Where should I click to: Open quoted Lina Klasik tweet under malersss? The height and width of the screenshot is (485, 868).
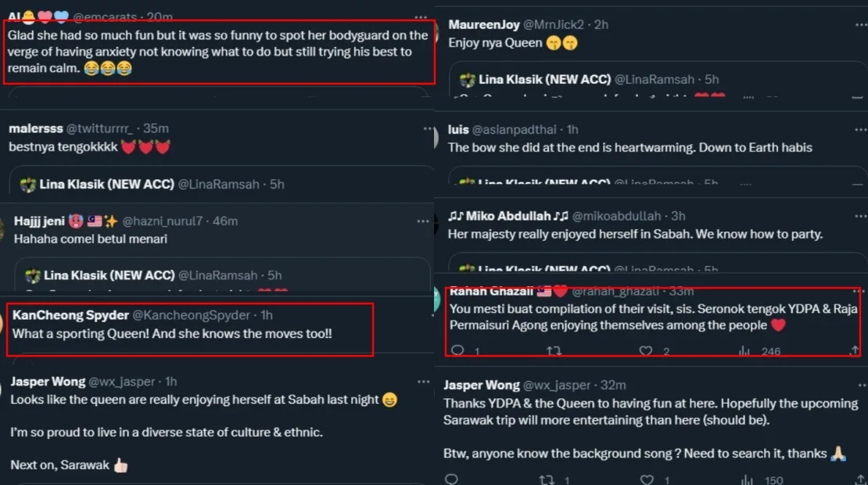[x=227, y=183]
